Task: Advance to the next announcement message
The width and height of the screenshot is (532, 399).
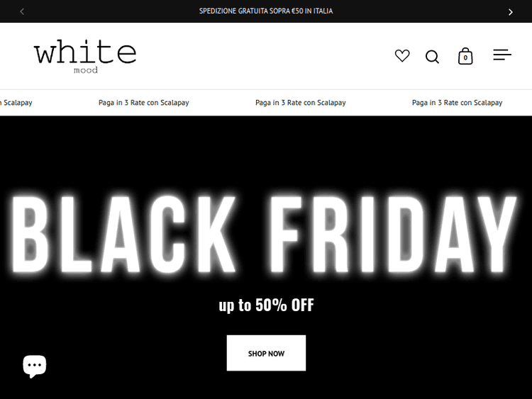Action: click(x=510, y=11)
